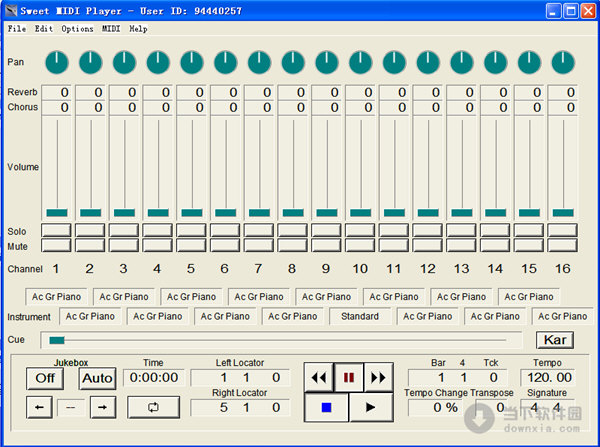Toggle Solo for channel 10
This screenshot has height=447, width=600.
360,230
